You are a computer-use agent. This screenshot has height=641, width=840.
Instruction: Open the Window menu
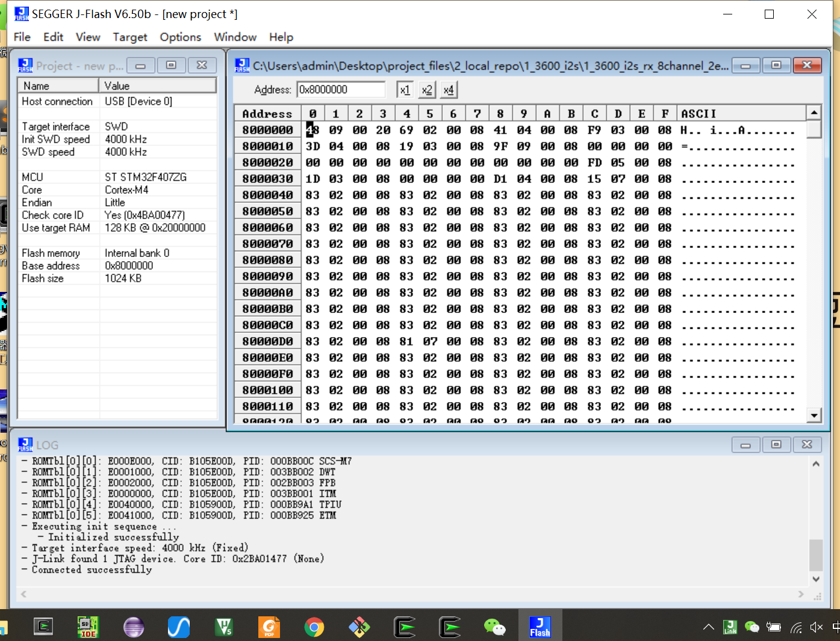pyautogui.click(x=235, y=37)
